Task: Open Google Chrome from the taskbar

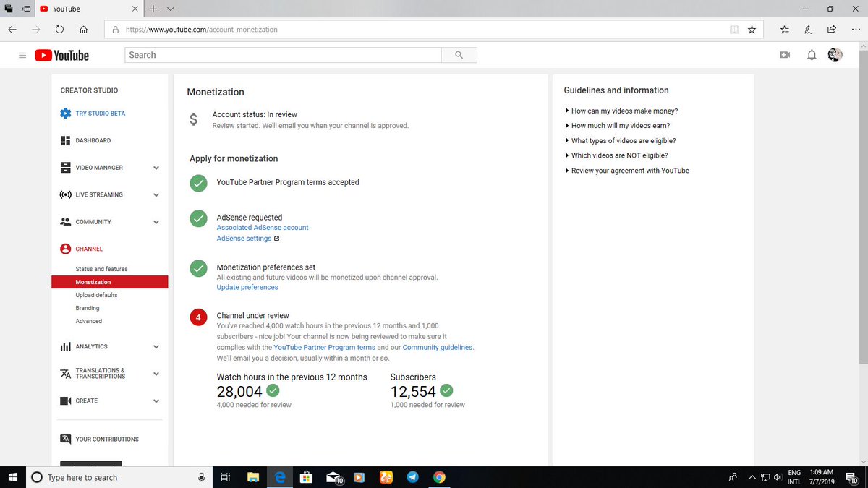Action: point(439,477)
